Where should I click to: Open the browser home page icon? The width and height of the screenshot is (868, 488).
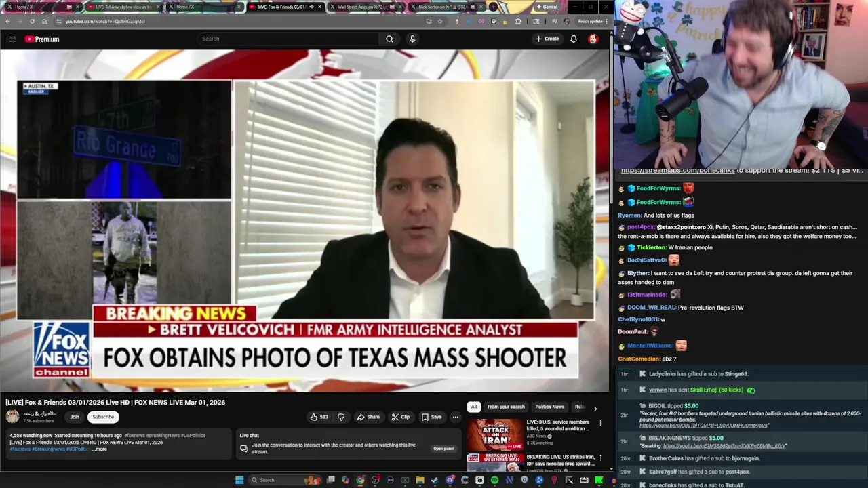(x=44, y=21)
